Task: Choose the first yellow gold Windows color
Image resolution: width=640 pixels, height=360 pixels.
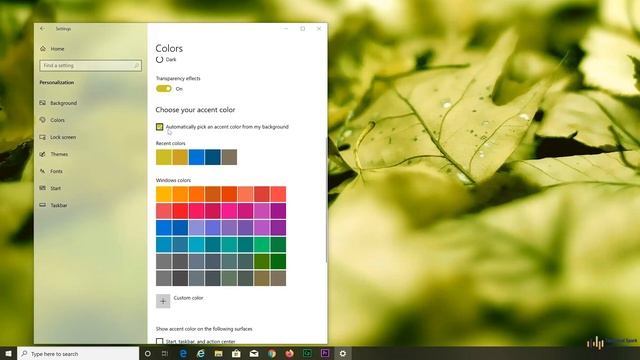Action: 164,194
